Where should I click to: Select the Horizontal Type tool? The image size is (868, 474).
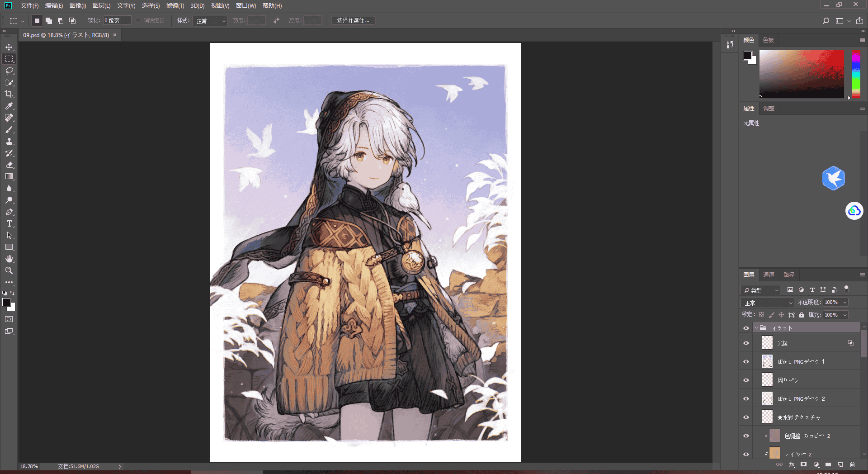click(9, 223)
